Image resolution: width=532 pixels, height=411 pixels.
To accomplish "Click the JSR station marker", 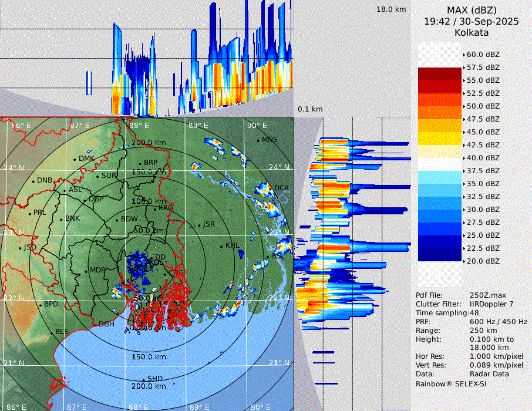I will click(200, 225).
